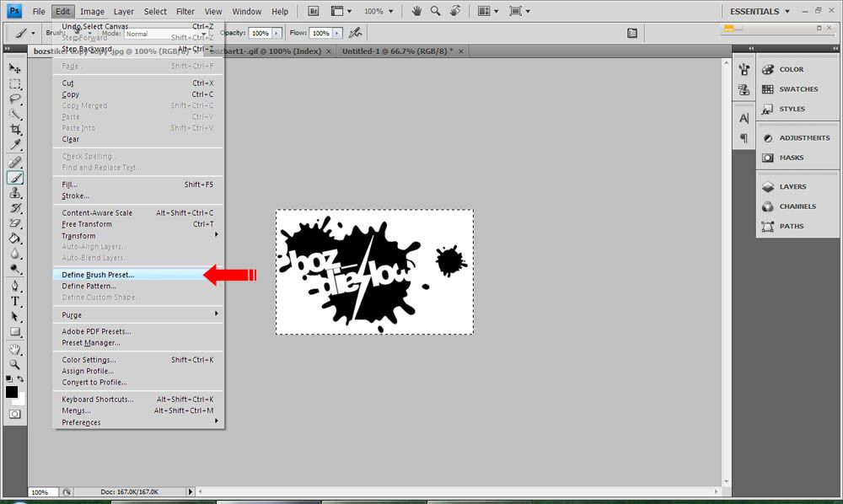
Task: Open the Essentials workspace switcher
Action: point(760,11)
